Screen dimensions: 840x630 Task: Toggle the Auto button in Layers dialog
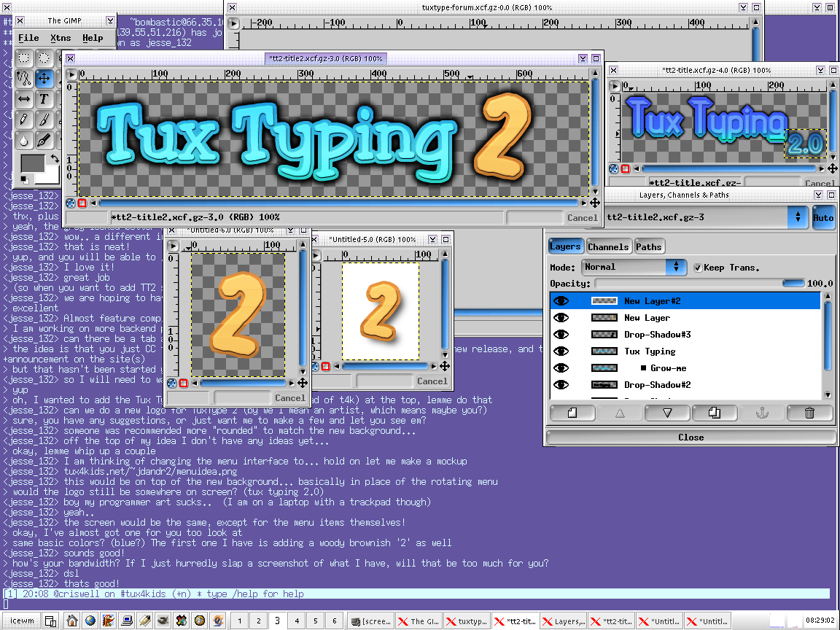click(823, 217)
